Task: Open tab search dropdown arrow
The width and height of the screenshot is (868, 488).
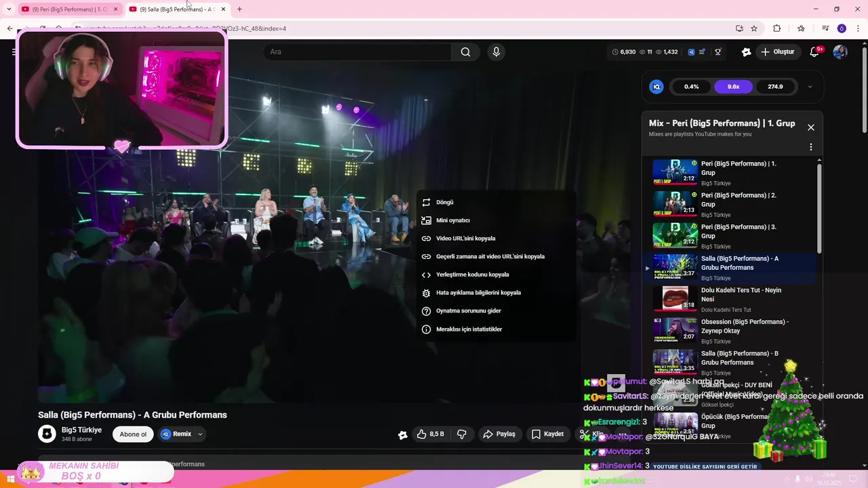Action: coord(9,9)
